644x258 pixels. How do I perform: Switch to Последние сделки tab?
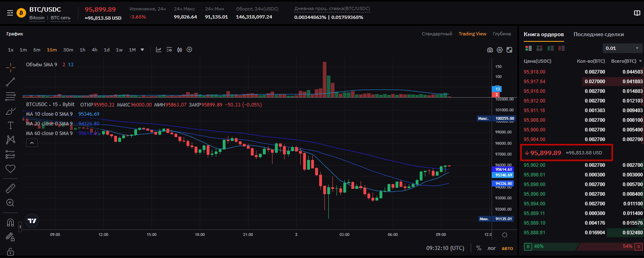coord(599,35)
